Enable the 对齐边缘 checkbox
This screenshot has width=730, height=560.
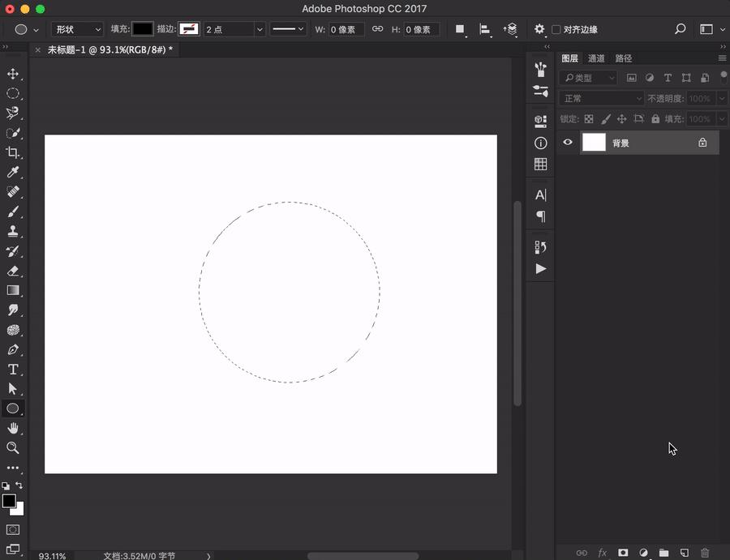click(556, 30)
